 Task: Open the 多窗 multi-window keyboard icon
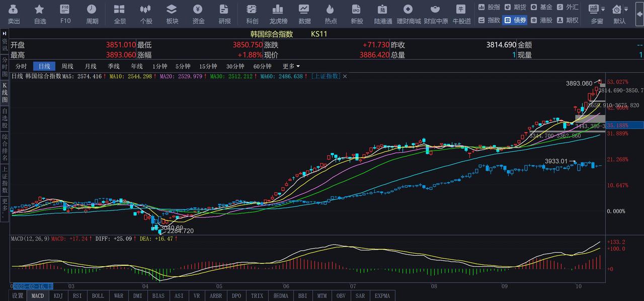[594, 9]
